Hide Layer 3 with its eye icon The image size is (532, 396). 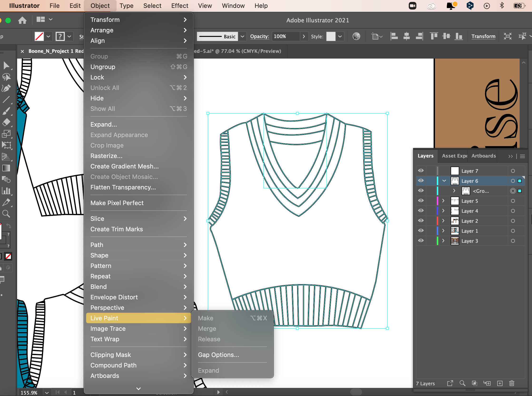421,241
